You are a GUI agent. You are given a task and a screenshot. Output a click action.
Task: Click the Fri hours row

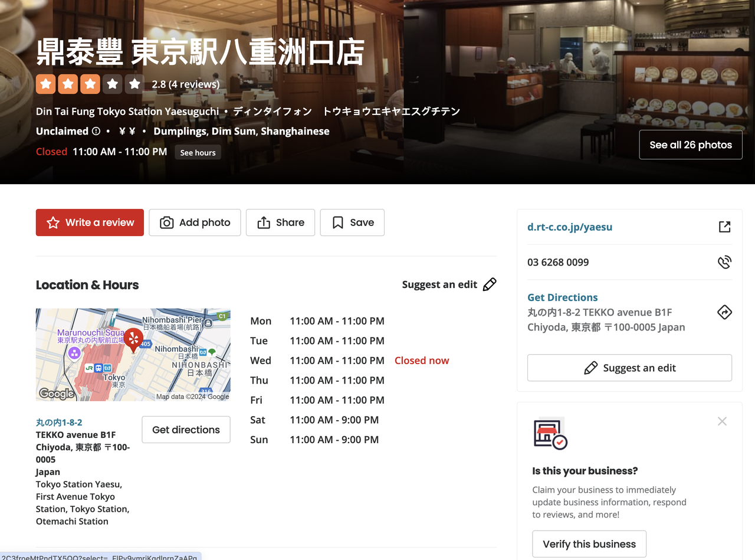[317, 400]
